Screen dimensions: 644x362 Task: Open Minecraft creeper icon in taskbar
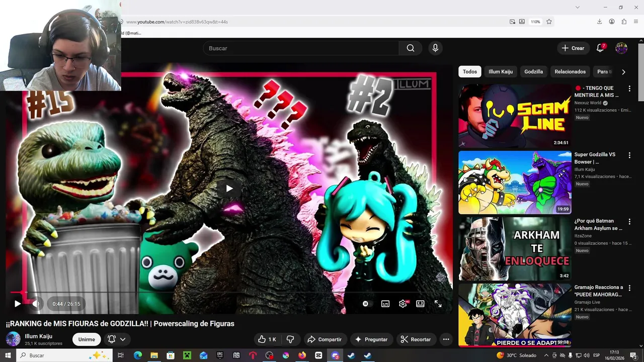(x=187, y=355)
